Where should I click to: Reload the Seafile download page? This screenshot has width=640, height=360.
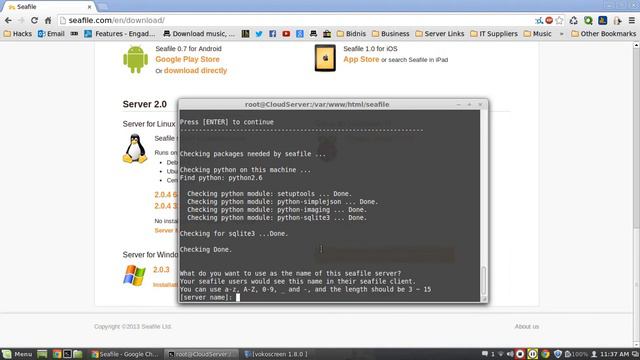coord(34,20)
